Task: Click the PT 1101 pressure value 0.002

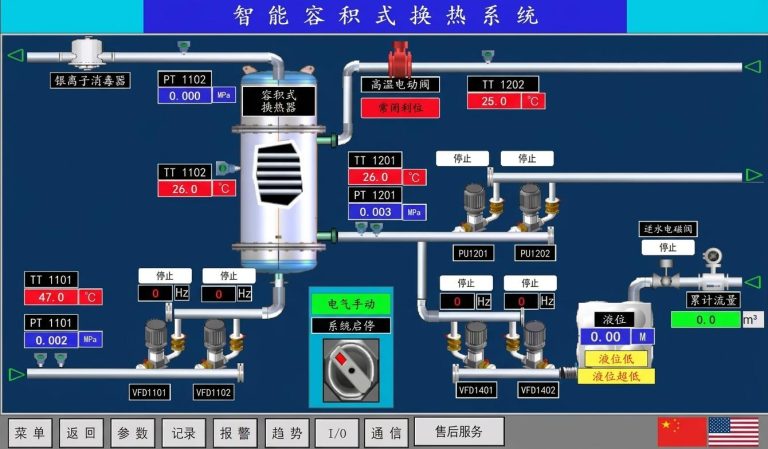Action: (51, 340)
